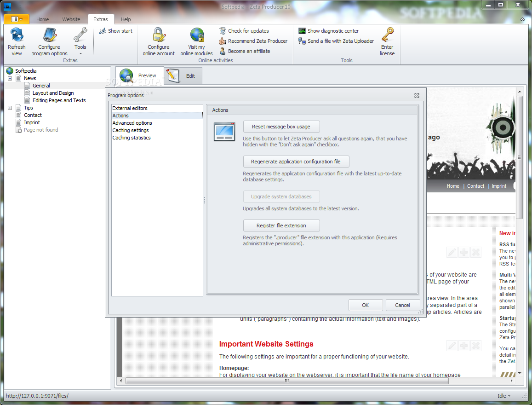Screen dimensions: 532x405
Task: Click the preview scroll right arrow
Action: (512, 381)
